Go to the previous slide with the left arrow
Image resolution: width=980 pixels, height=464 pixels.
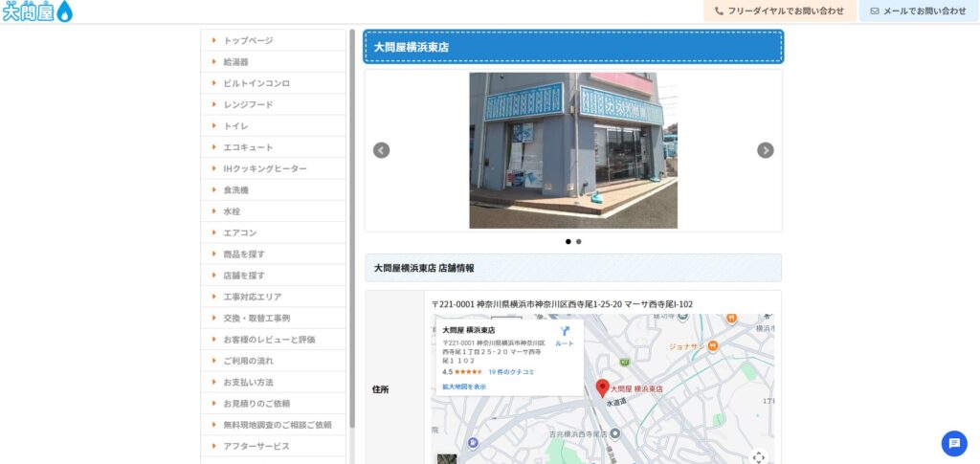click(381, 150)
